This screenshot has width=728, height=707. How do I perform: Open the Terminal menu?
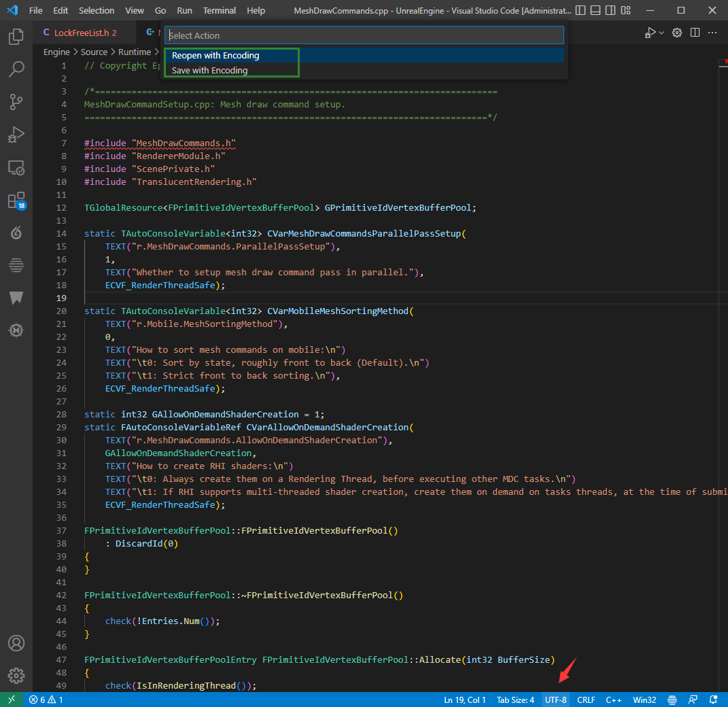coord(220,11)
